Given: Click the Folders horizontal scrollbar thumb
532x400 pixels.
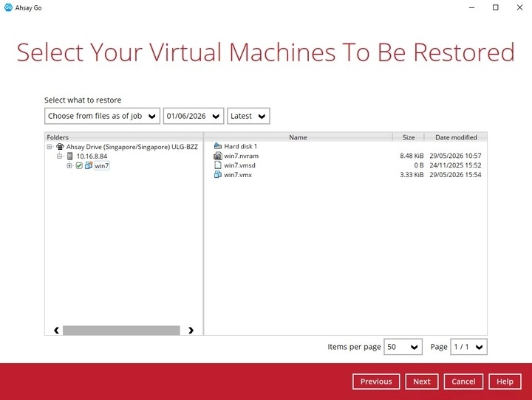Looking at the screenshot, I should click(x=121, y=330).
